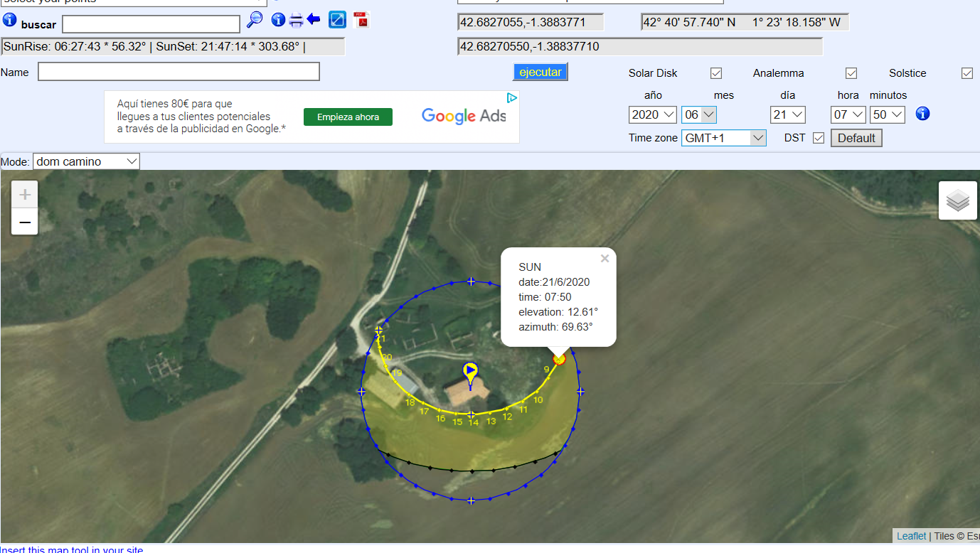Image resolution: width=980 pixels, height=553 pixels.
Task: Open the año year dropdown
Action: coord(653,114)
